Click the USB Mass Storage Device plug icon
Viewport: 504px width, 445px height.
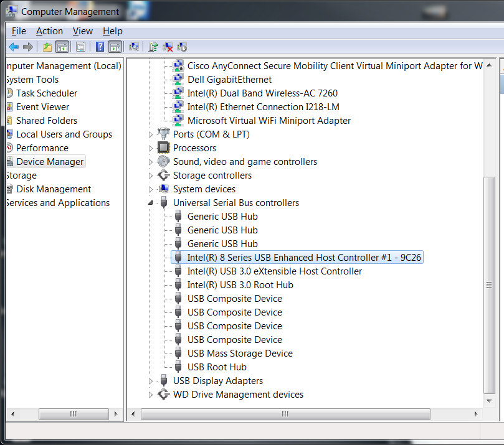(x=178, y=353)
